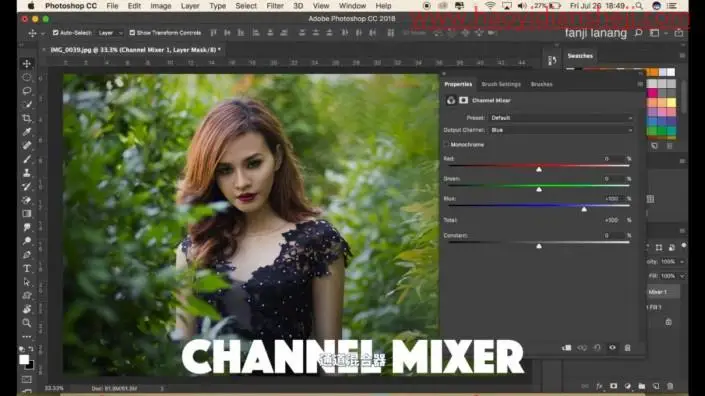Select the Eyedropper tool
705x396 pixels.
pyautogui.click(x=27, y=132)
